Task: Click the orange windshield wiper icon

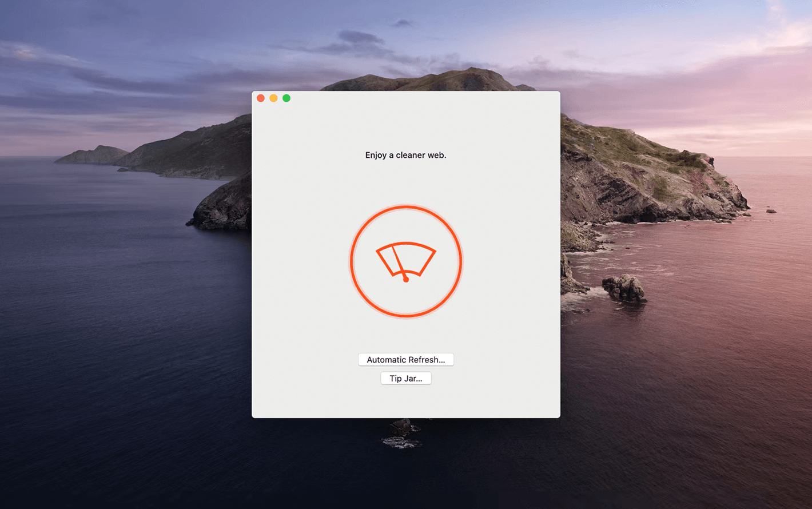Action: pos(405,261)
